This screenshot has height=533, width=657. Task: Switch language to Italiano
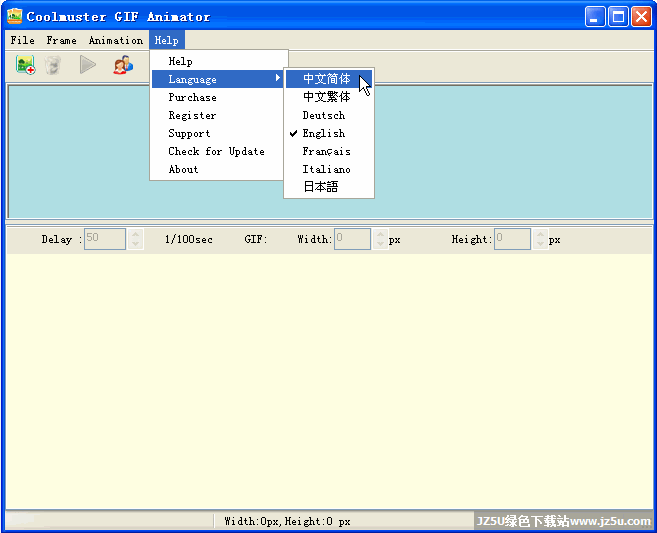329,169
